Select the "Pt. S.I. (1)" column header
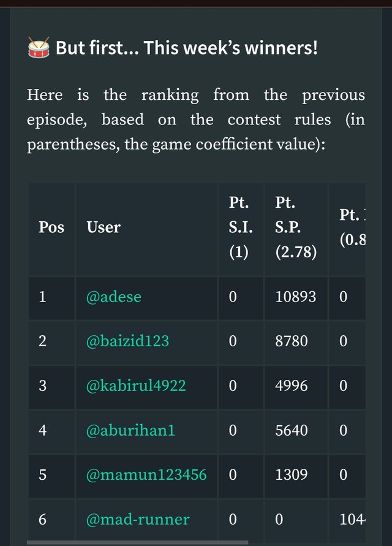392x546 pixels. pos(238,227)
